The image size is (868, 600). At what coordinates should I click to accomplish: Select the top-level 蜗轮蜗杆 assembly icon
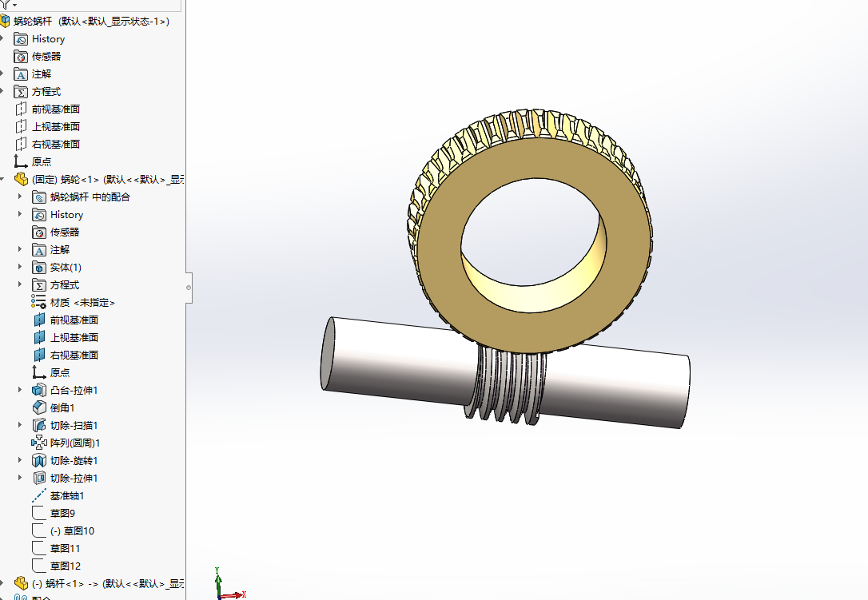(x=5, y=21)
